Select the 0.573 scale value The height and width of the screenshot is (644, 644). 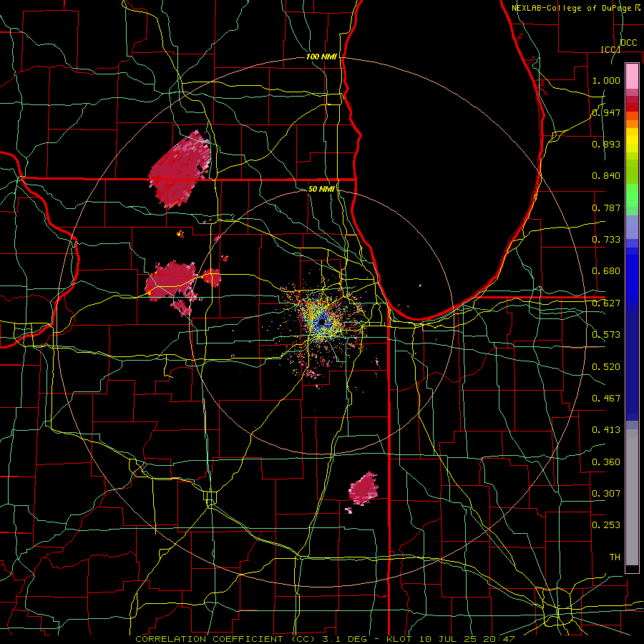pyautogui.click(x=606, y=335)
